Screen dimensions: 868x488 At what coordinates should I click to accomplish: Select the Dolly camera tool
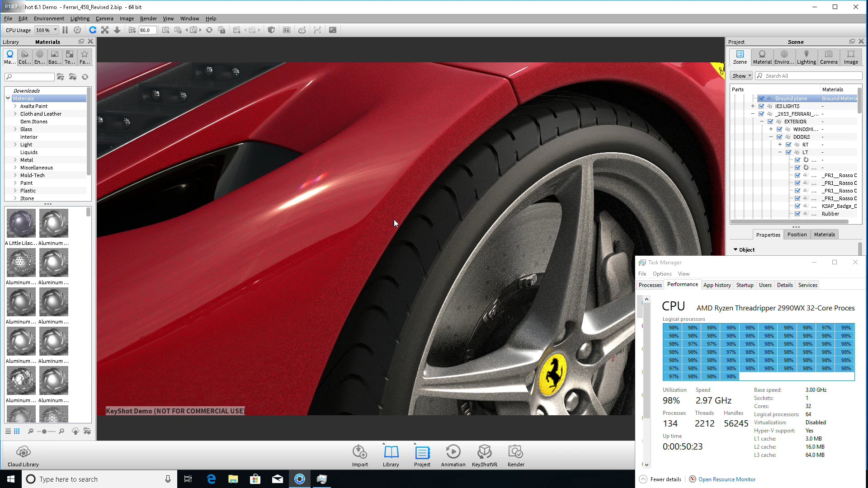(117, 30)
